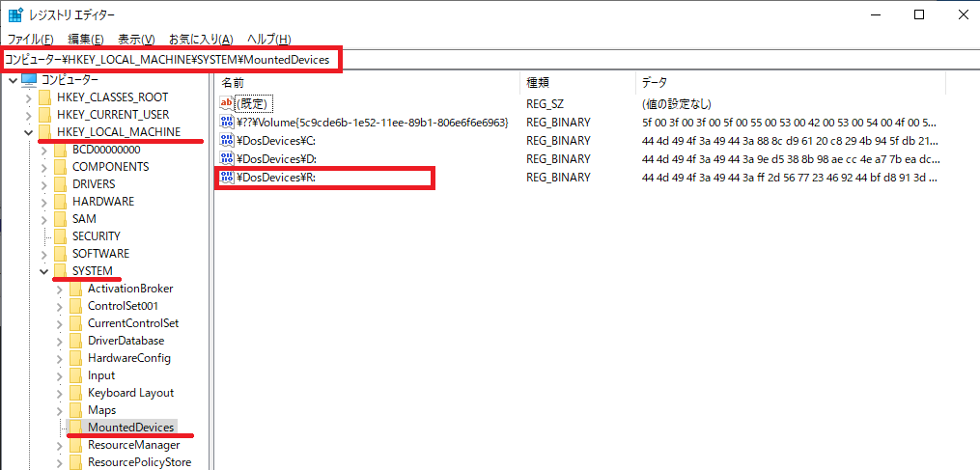980x470 pixels.
Task: Select DRIVERS folder icon
Action: click(61, 184)
